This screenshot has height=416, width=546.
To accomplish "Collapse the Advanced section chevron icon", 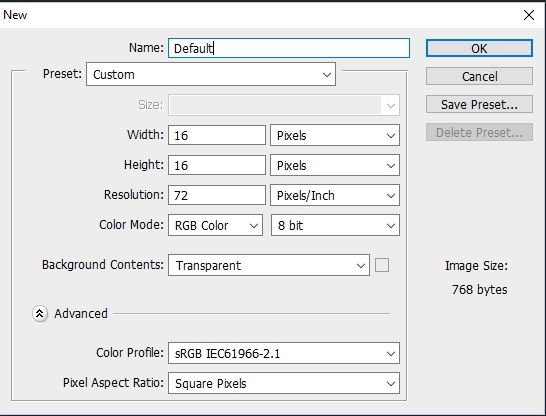I will (40, 314).
